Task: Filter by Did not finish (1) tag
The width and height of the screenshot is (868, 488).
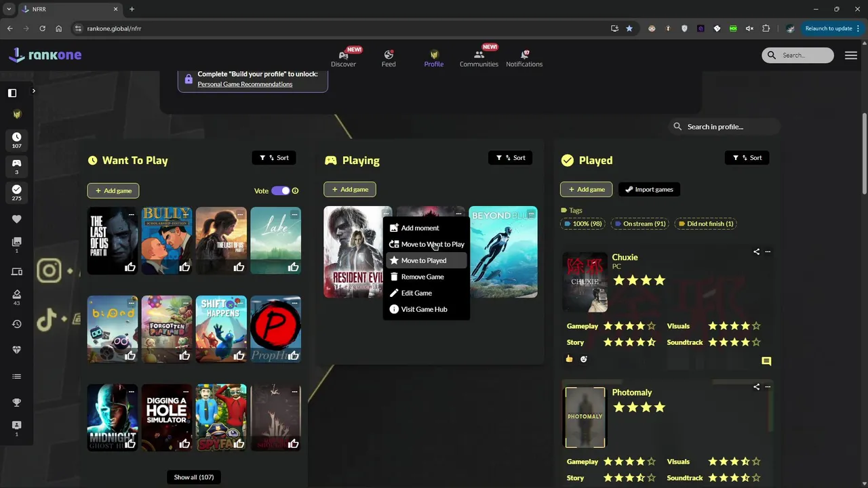Action: (x=705, y=224)
